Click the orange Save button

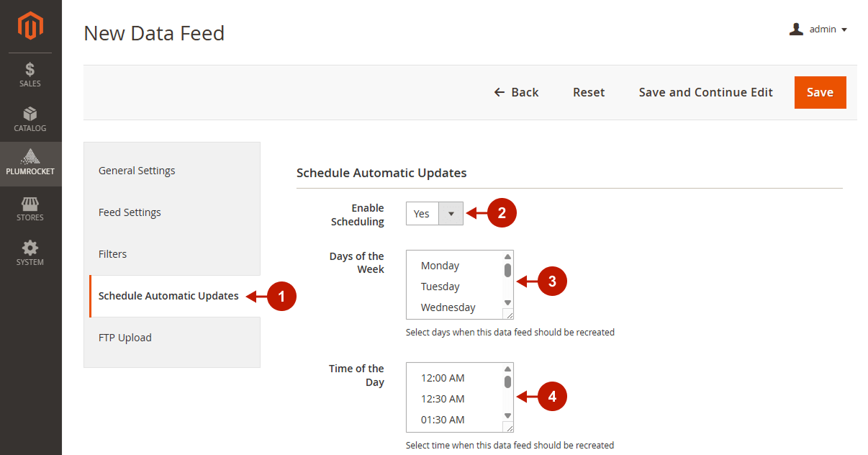(x=820, y=92)
